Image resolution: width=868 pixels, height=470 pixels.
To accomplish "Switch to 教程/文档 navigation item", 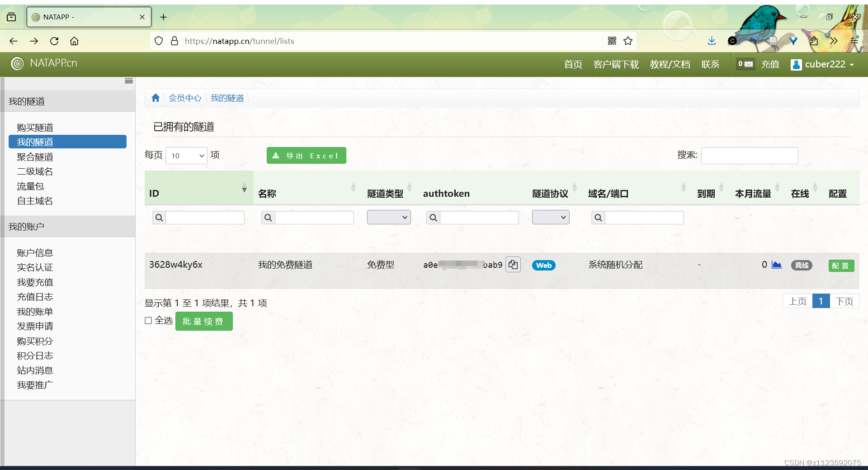I will [x=670, y=64].
